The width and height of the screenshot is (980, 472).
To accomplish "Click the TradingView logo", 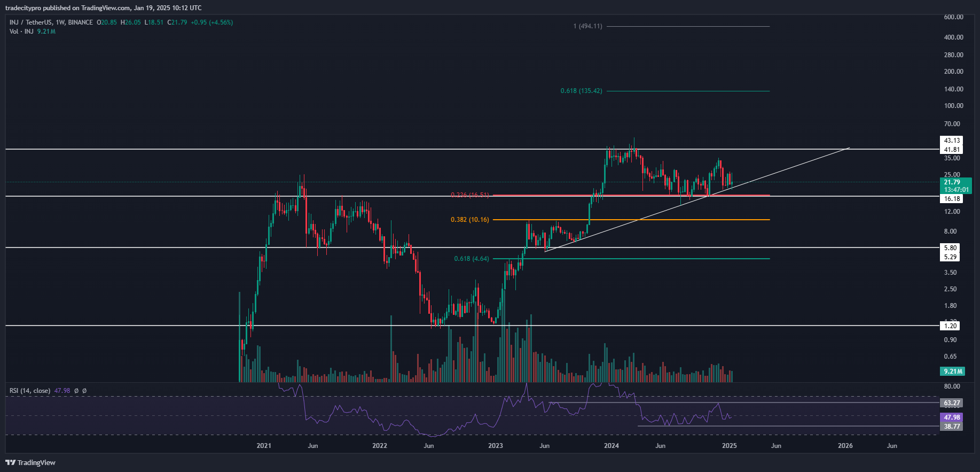I will (x=30, y=462).
